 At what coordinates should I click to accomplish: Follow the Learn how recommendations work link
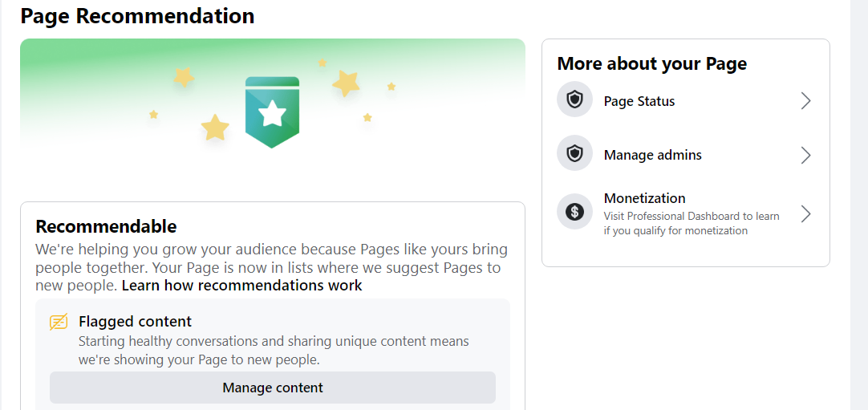point(242,286)
